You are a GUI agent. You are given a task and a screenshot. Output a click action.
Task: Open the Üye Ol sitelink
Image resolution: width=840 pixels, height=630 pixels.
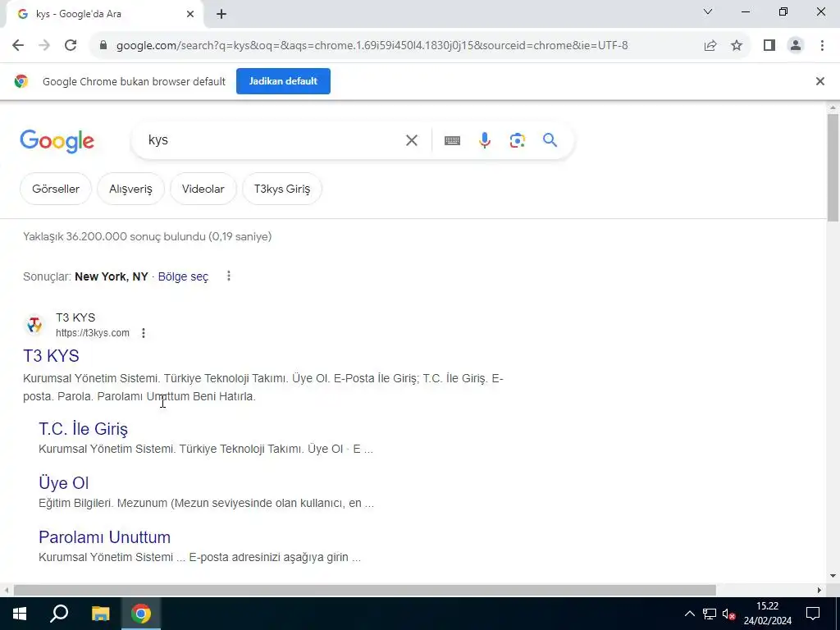coord(64,483)
